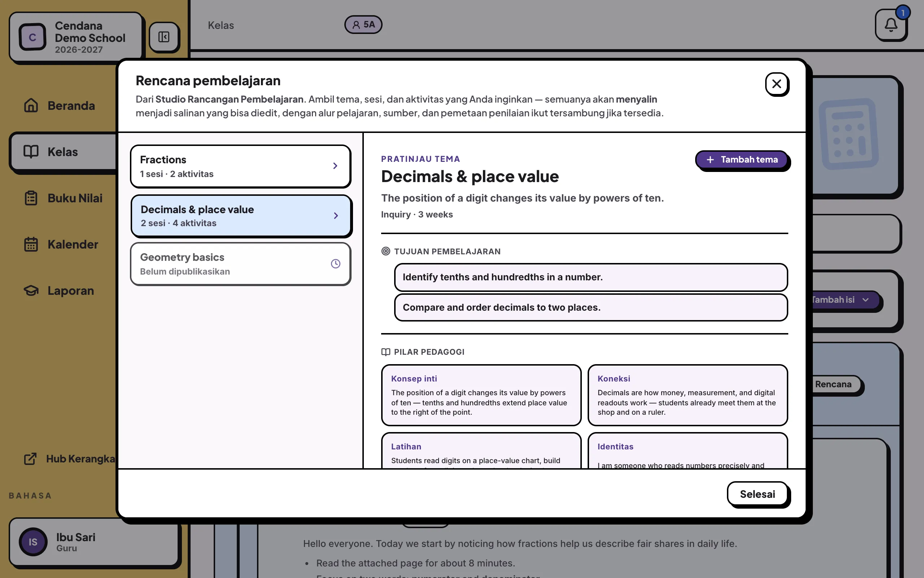Click the 5A class badge
The image size is (924, 578).
[x=363, y=25]
